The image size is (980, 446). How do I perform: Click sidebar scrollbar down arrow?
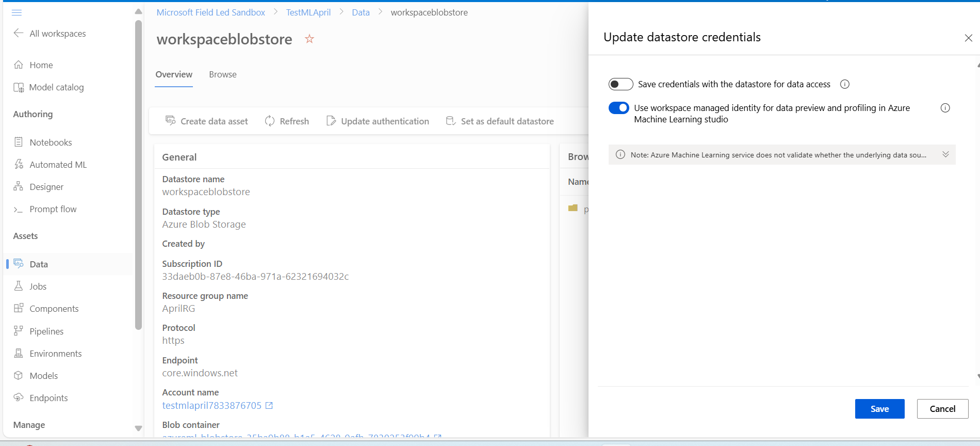[138, 428]
